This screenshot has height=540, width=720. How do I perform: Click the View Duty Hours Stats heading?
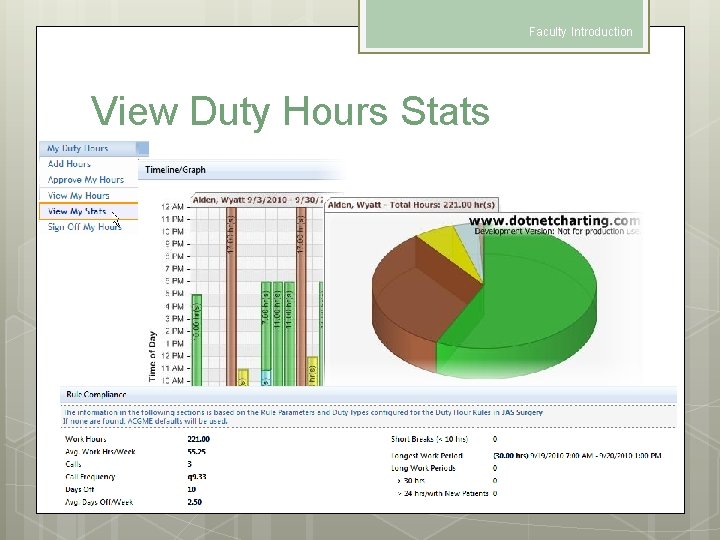290,111
